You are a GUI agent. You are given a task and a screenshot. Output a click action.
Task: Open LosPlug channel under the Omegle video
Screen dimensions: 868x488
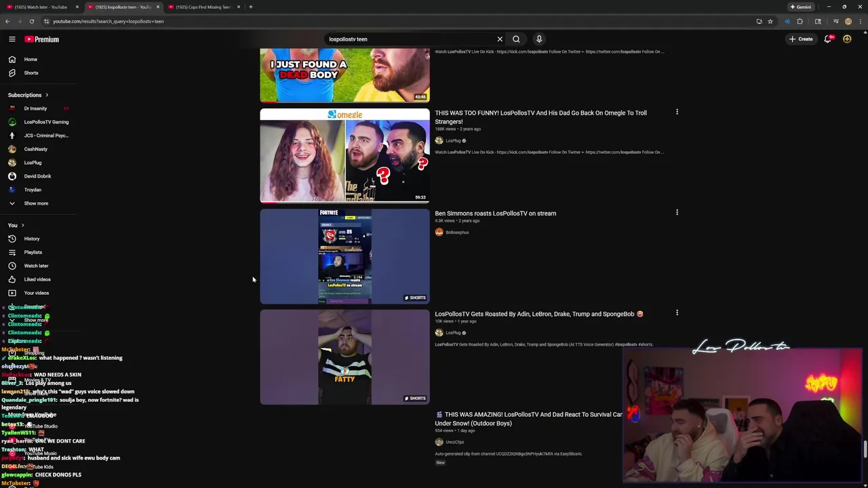(453, 140)
